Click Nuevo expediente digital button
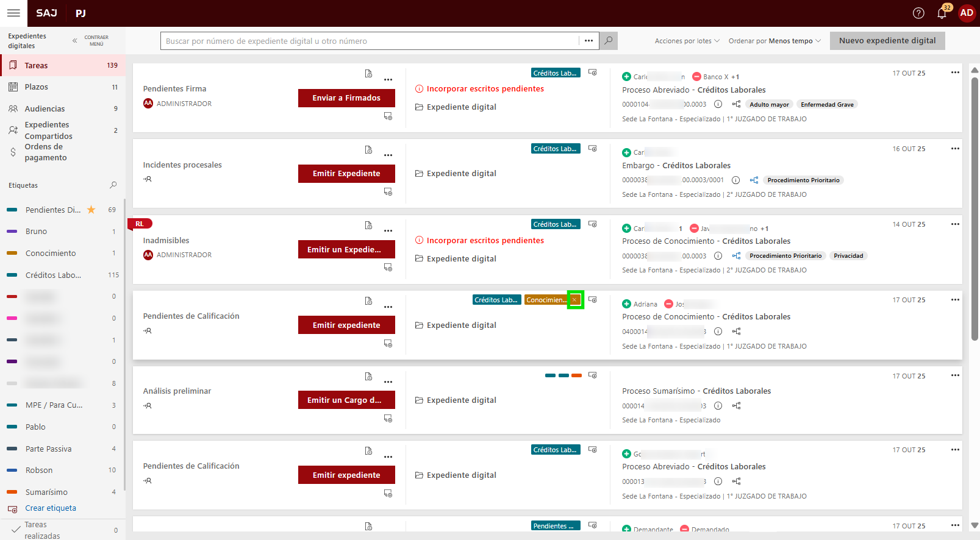Screen dimensions: 980x540 tap(887, 41)
